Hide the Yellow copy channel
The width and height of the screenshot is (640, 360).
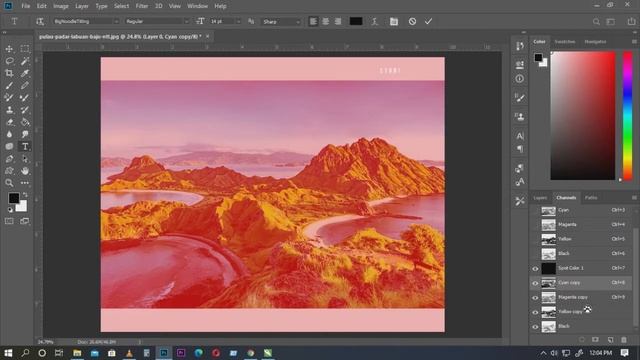535,312
